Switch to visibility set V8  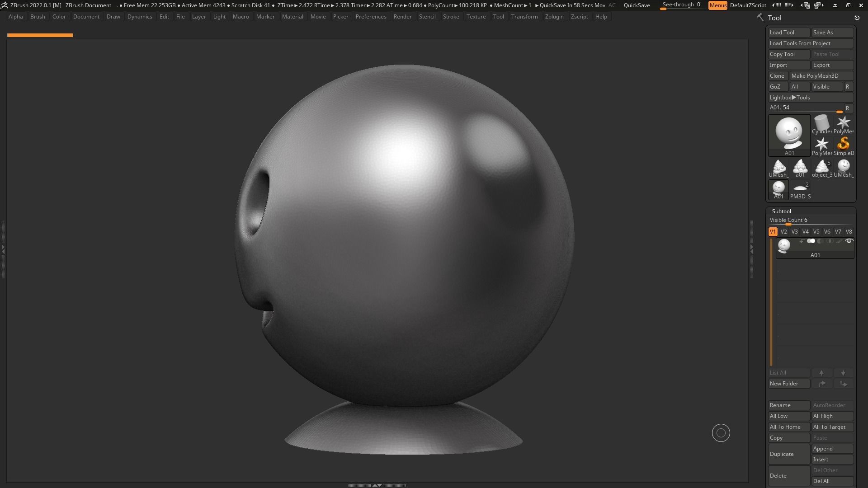point(849,232)
